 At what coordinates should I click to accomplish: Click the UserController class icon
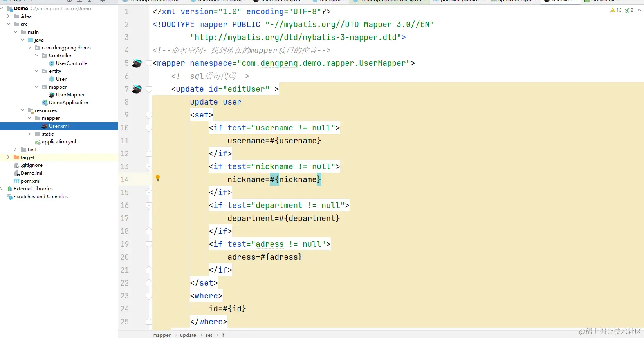pyautogui.click(x=52, y=63)
